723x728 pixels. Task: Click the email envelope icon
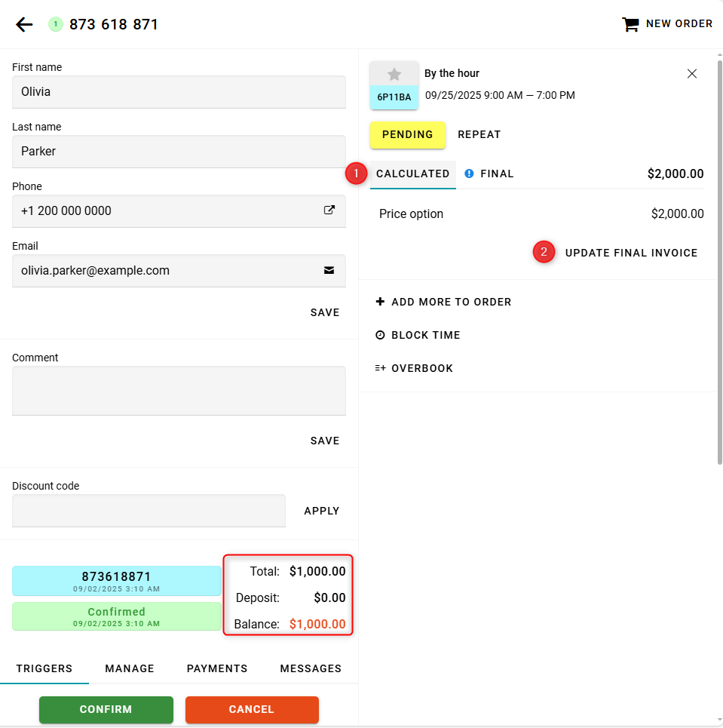tap(329, 270)
